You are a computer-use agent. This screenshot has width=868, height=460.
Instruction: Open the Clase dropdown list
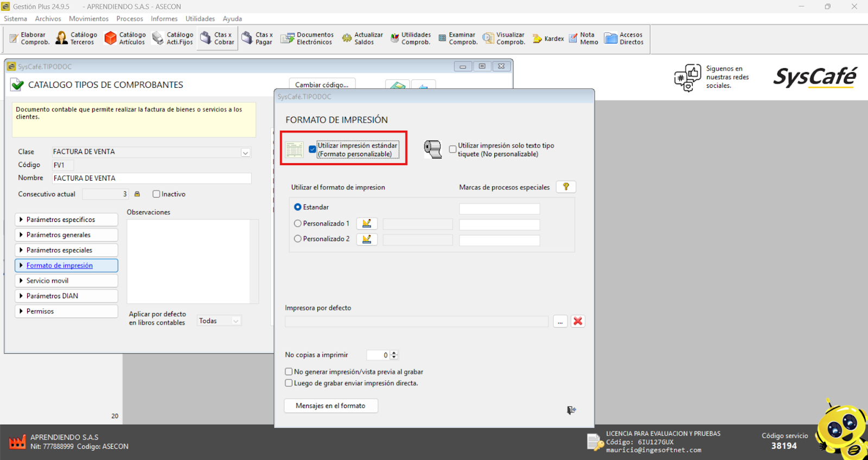coord(245,152)
